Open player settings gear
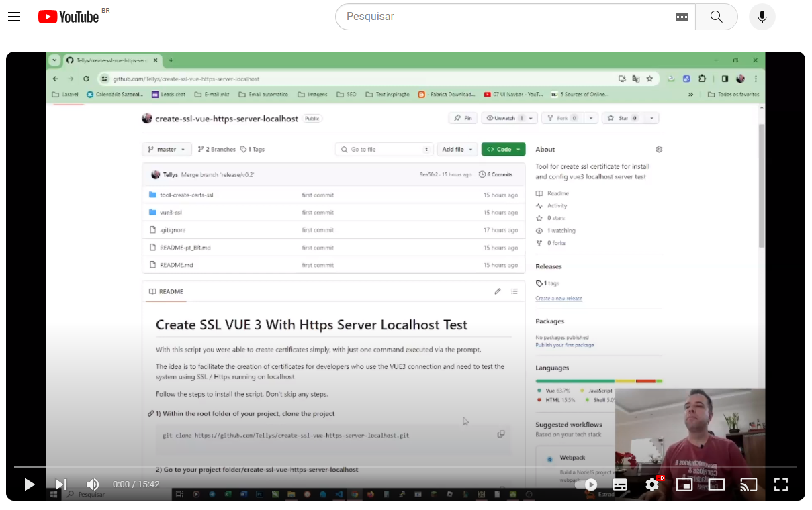Viewport: 812px width, 510px height. [653, 484]
